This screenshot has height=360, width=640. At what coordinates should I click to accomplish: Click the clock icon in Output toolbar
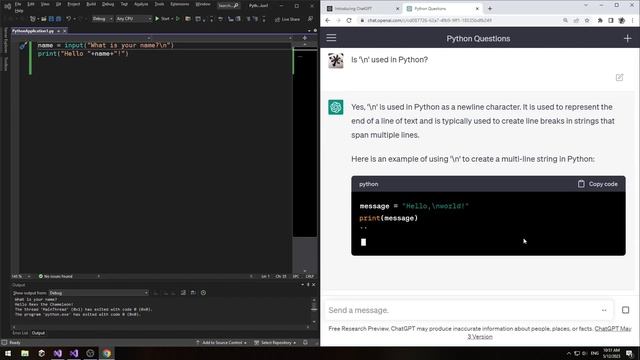[203, 293]
